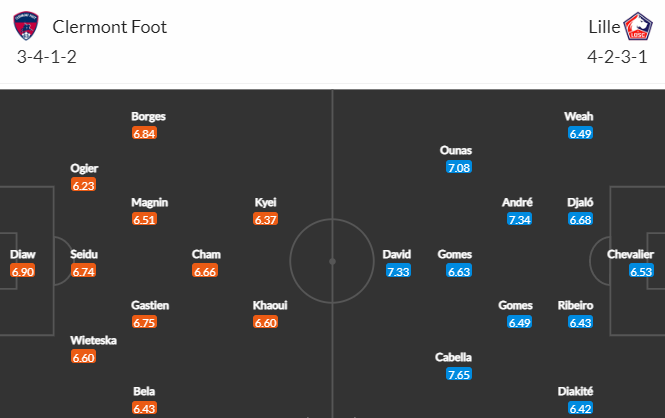The height and width of the screenshot is (418, 665).
Task: Select goalkeeper Chevalier
Action: pos(630,254)
